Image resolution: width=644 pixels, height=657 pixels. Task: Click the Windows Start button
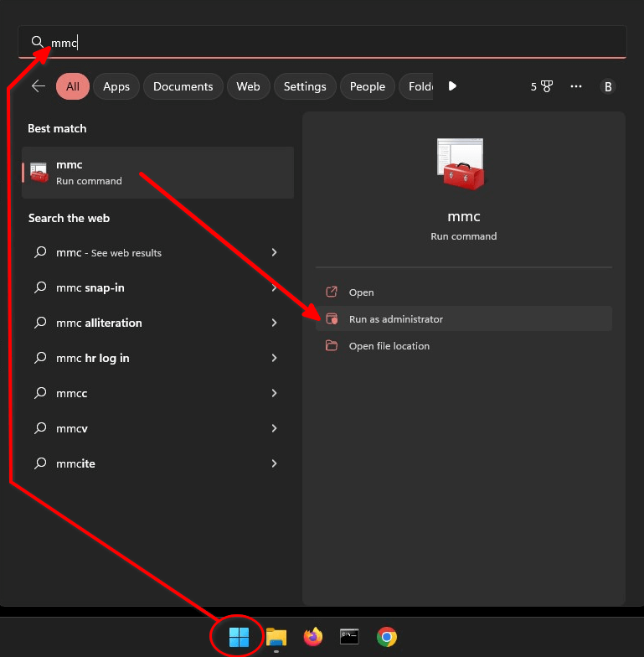[239, 637]
